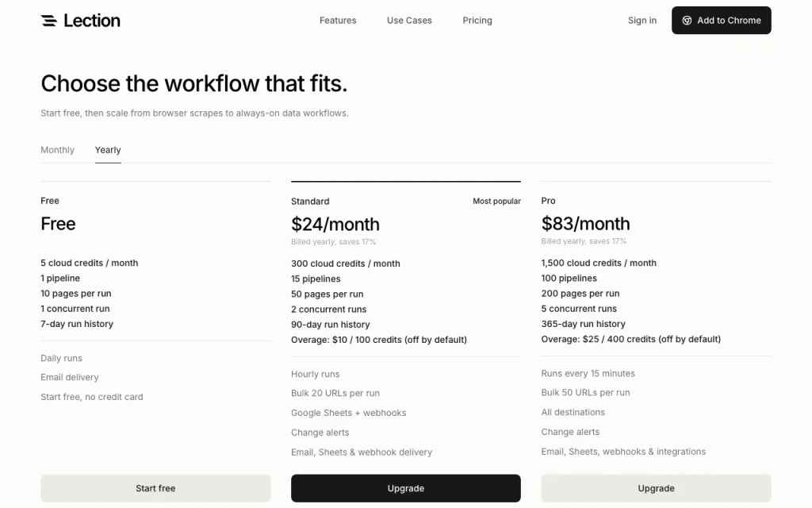Screen dimensions: 812x508
Task: Click the Lection logo icon
Action: point(49,21)
